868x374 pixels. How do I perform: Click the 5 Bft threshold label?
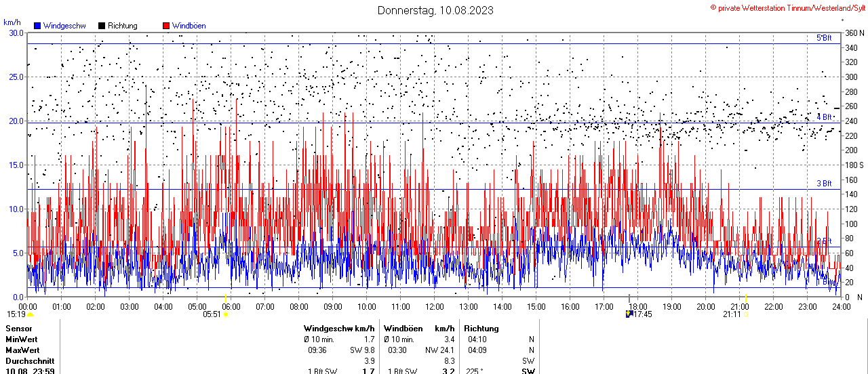pos(823,38)
